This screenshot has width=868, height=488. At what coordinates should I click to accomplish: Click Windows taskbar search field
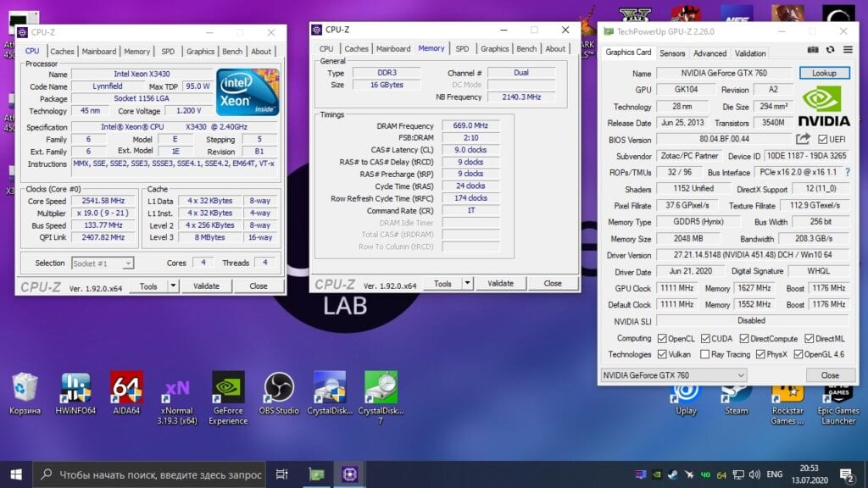coord(149,474)
